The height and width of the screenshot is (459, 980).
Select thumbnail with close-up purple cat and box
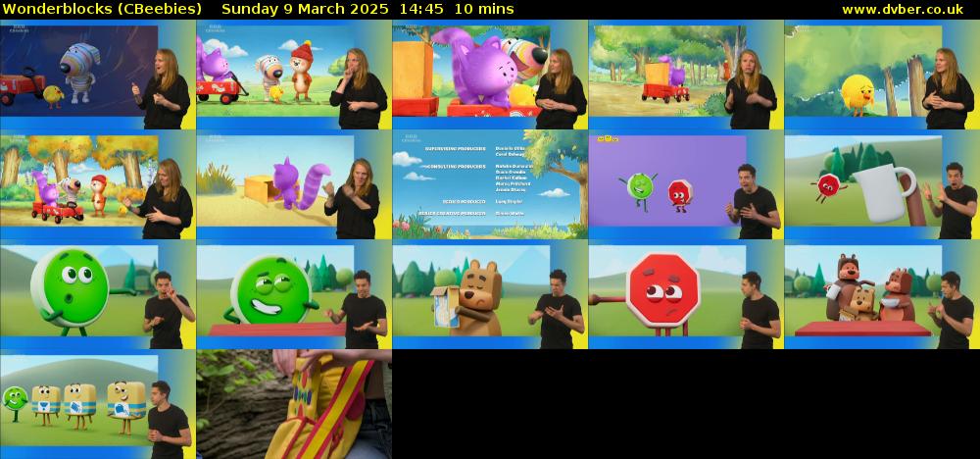pyautogui.click(x=490, y=75)
